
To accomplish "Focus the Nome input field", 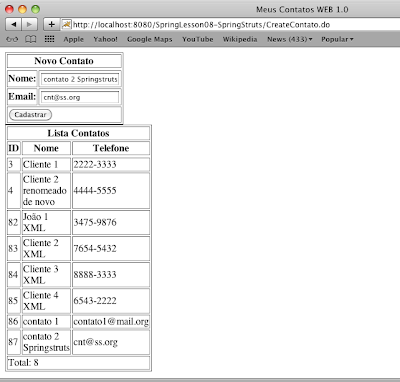I will click(80, 79).
